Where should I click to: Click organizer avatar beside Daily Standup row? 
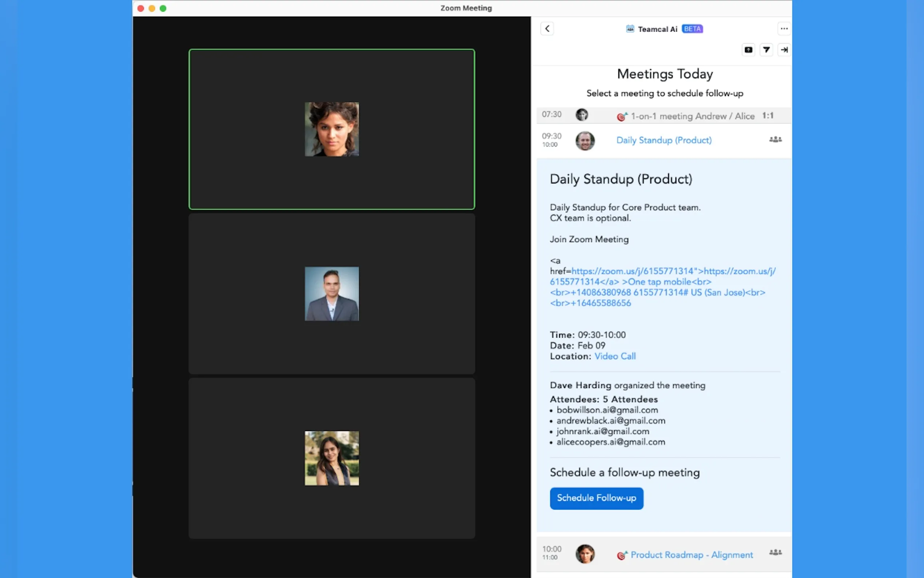tap(585, 140)
